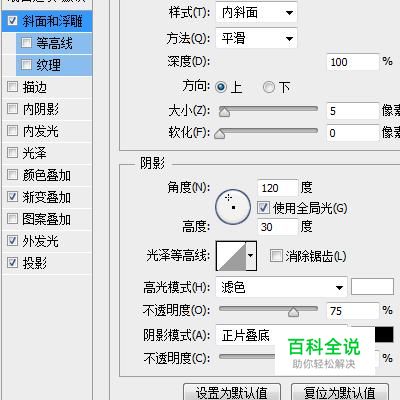Tick the 颜色叠加 checkbox
400x400 pixels.
coord(12,175)
